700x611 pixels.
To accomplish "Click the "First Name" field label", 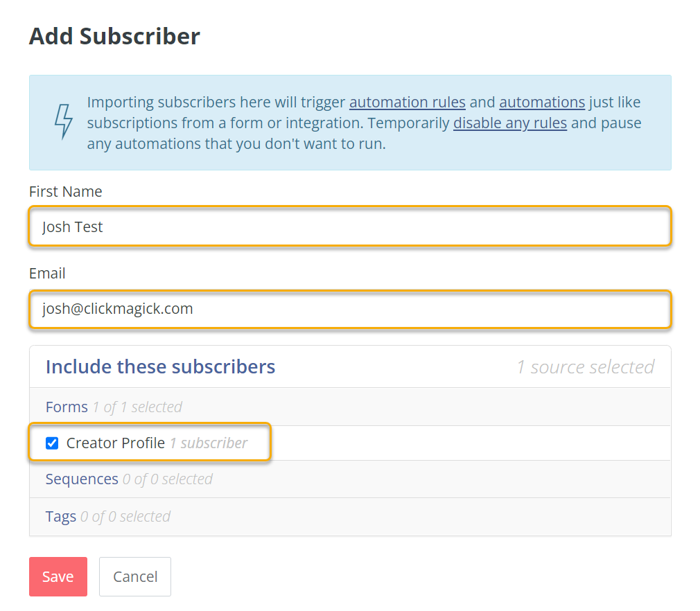I will [65, 191].
